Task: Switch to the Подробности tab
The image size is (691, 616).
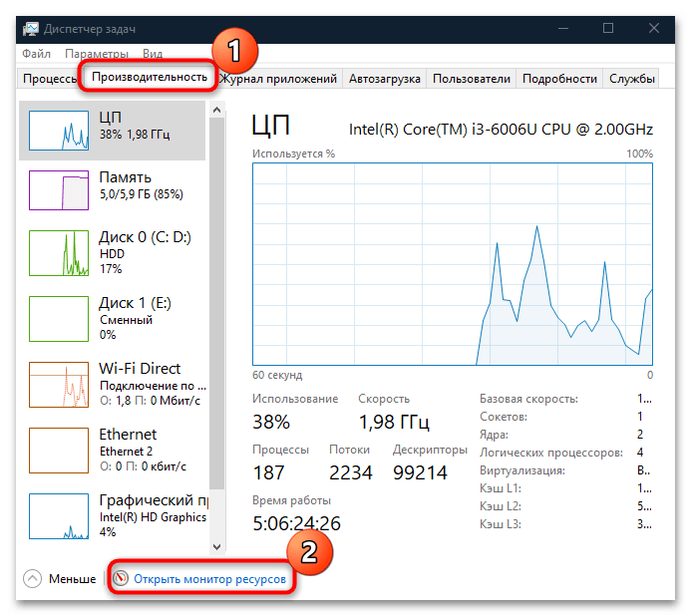Action: pos(559,79)
